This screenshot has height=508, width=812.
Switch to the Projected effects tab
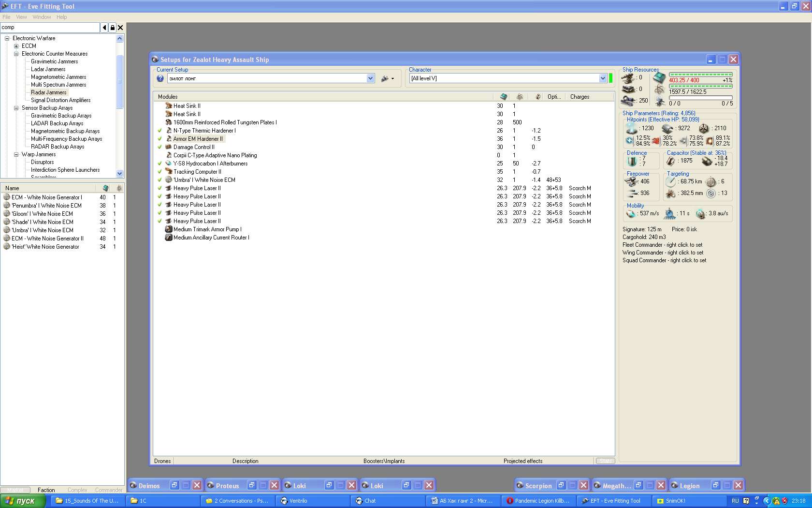pyautogui.click(x=523, y=461)
